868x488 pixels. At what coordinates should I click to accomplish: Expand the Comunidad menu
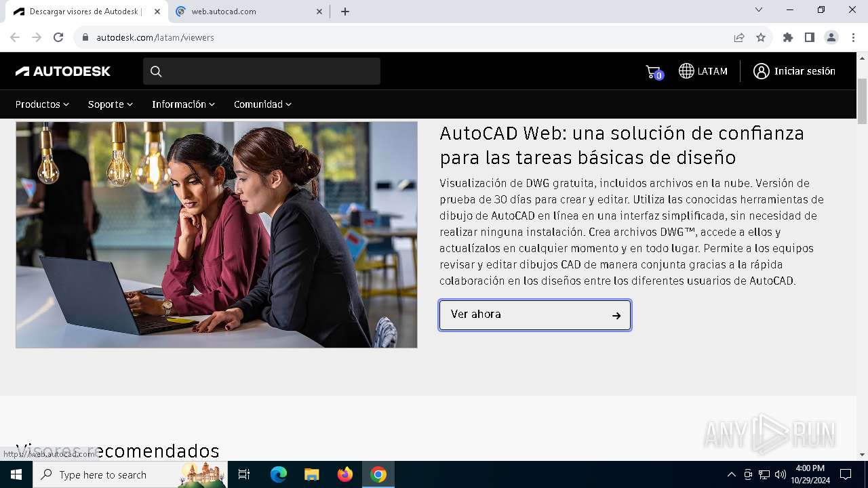[x=262, y=104]
